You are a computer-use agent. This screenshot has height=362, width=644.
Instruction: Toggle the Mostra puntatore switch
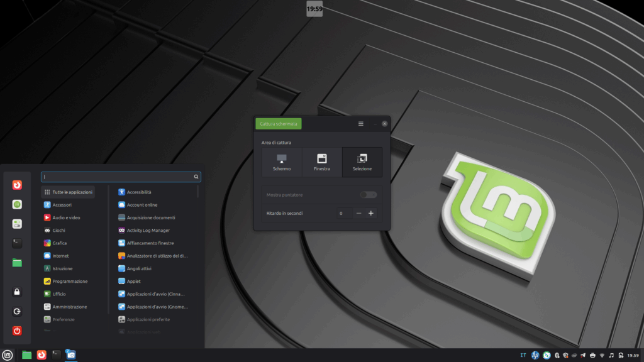pyautogui.click(x=369, y=195)
